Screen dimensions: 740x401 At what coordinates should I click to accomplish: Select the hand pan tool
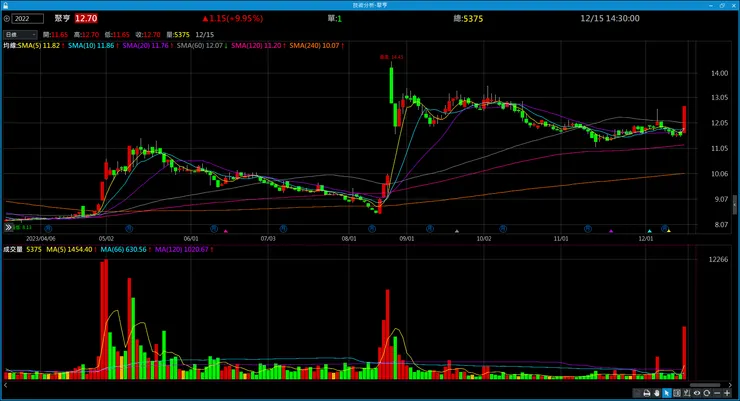click(657, 393)
